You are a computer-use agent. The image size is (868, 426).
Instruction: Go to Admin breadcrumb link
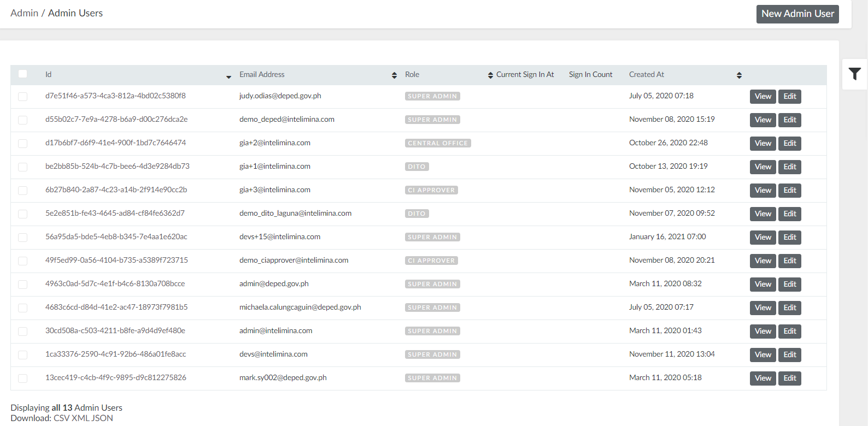point(24,13)
